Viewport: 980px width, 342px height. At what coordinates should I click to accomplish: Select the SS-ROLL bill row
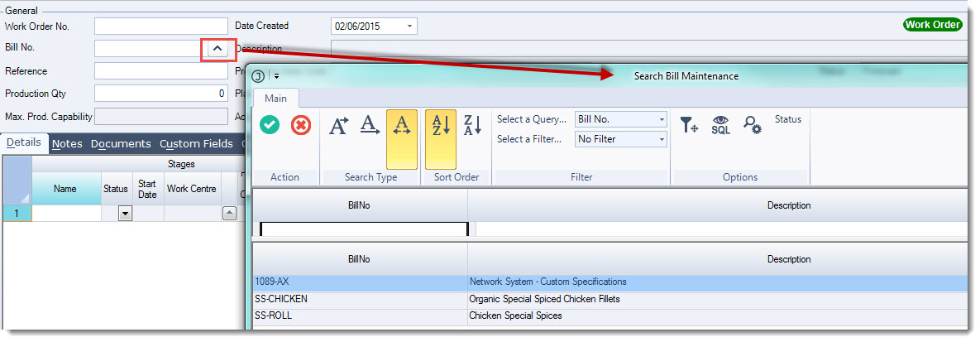point(610,316)
